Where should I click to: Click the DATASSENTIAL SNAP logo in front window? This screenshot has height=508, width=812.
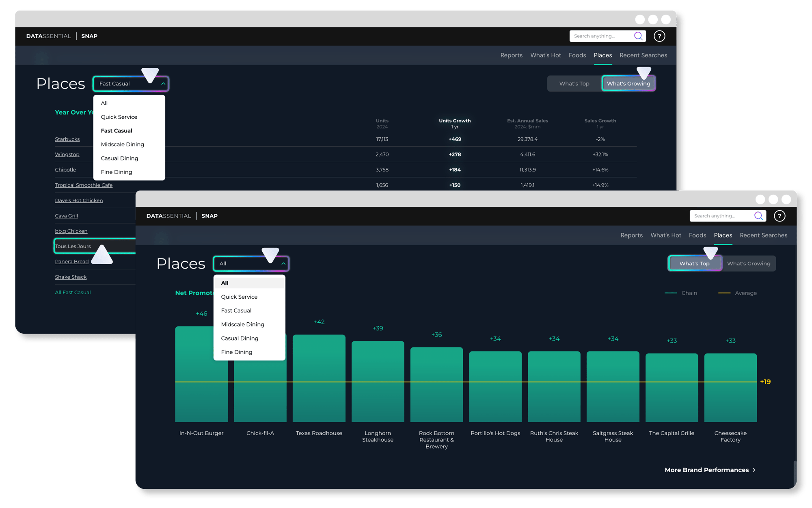(x=182, y=216)
